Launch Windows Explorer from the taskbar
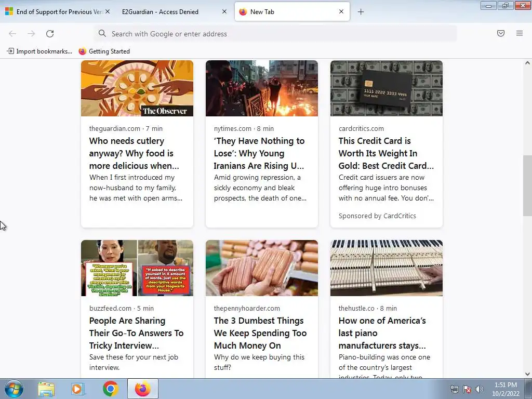 click(46, 389)
